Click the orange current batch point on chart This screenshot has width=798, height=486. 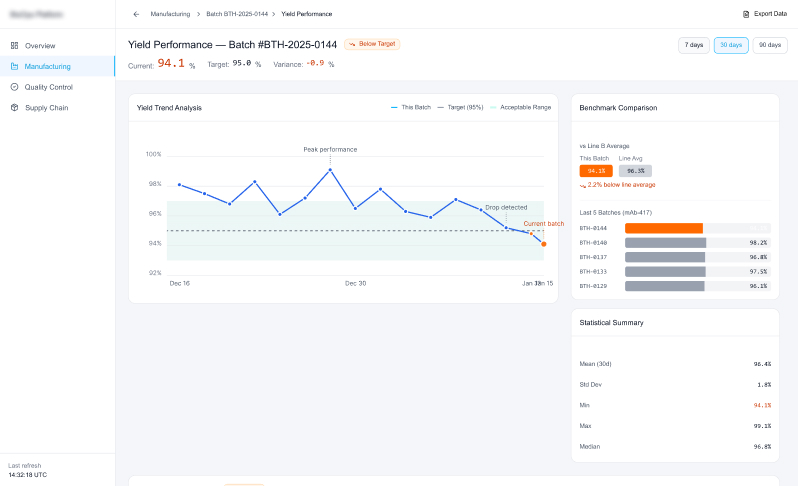click(x=544, y=244)
